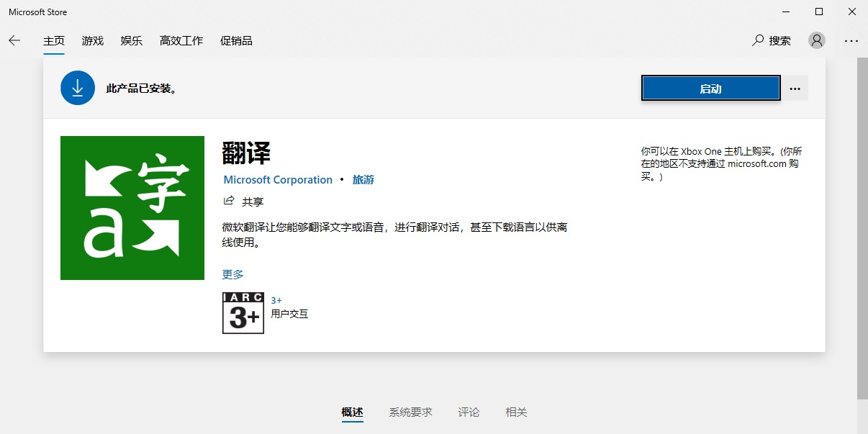This screenshot has height=434, width=868.
Task: Open the 旅游 category link
Action: click(x=363, y=180)
